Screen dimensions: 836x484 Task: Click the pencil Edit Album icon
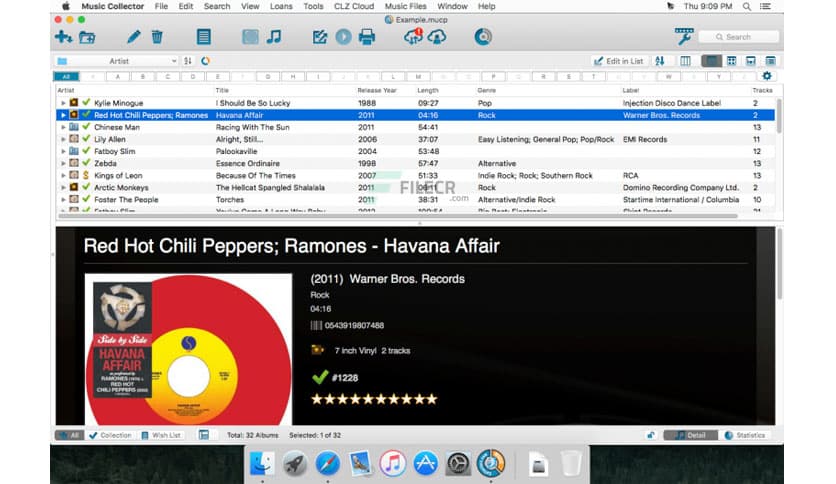(x=133, y=37)
